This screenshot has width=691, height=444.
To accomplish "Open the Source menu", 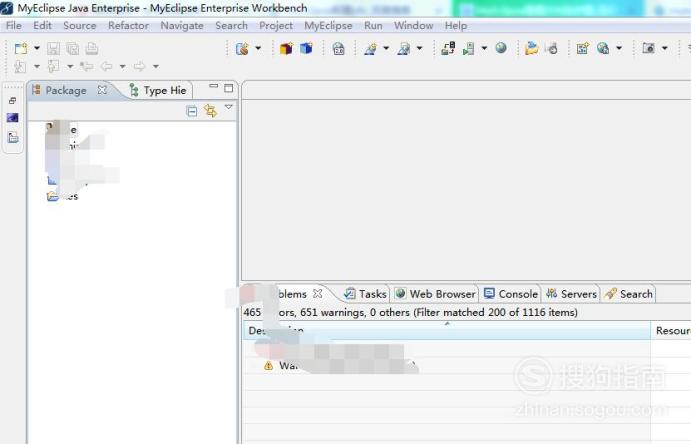I will click(x=80, y=26).
